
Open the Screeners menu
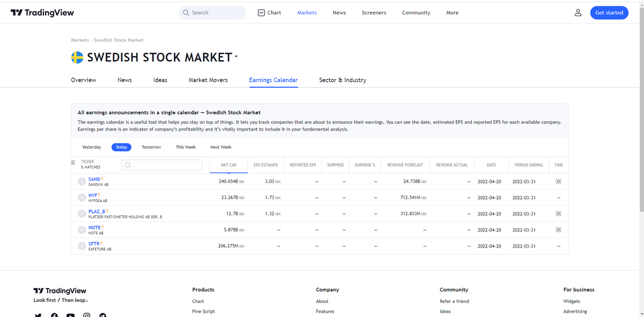(x=374, y=12)
